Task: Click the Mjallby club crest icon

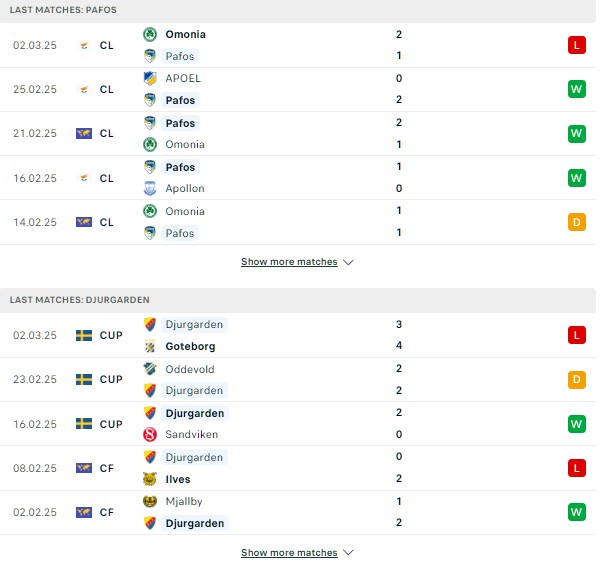Action: point(150,501)
